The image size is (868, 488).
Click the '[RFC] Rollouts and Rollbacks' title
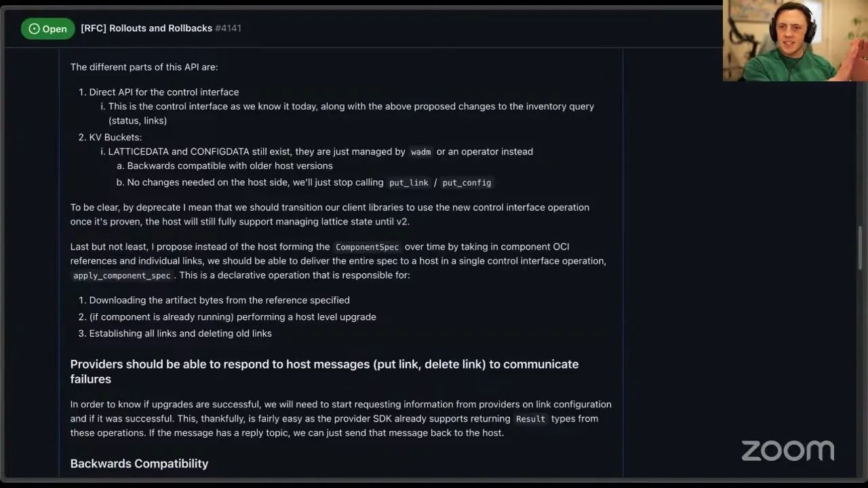(x=146, y=28)
